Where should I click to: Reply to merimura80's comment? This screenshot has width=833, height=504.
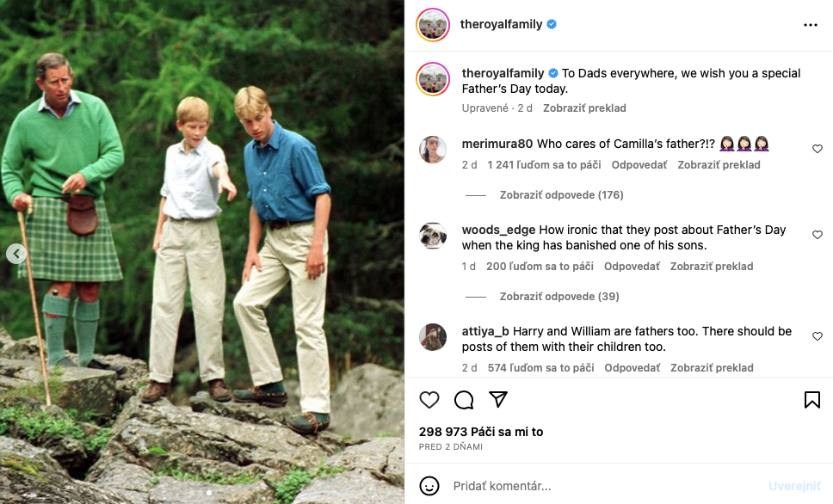tap(639, 165)
